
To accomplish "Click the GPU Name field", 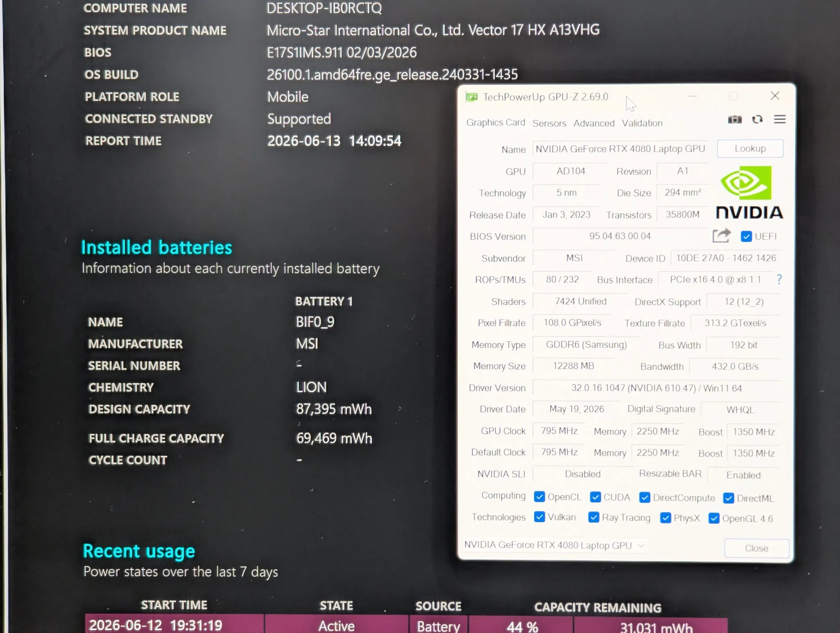I will [620, 149].
